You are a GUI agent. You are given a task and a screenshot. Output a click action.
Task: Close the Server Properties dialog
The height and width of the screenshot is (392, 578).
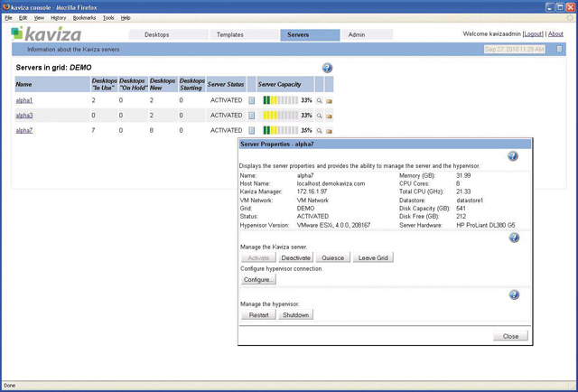(x=510, y=336)
